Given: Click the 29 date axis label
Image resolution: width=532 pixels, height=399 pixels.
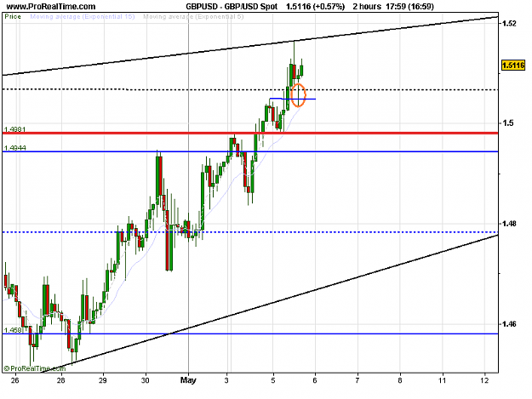Looking at the screenshot, I should tap(103, 380).
